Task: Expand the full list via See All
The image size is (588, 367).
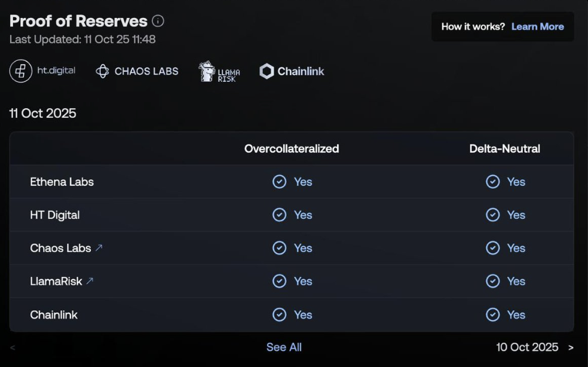Action: click(284, 347)
